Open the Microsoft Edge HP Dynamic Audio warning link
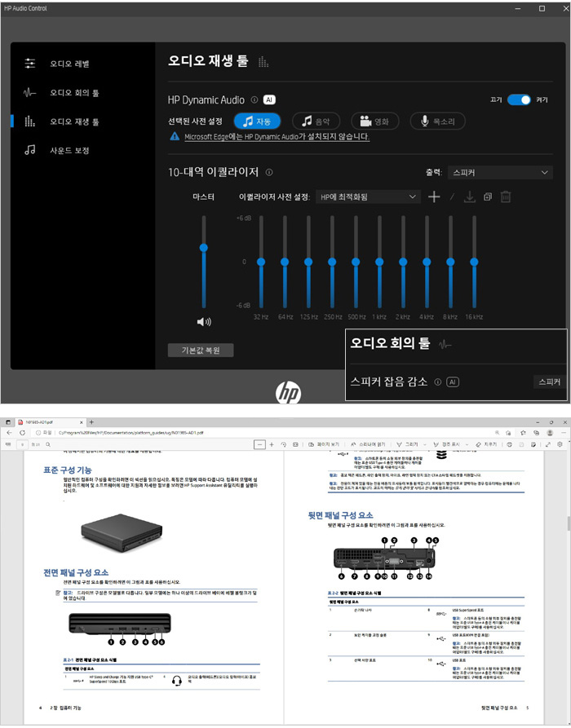The width and height of the screenshot is (571, 728). (x=277, y=136)
